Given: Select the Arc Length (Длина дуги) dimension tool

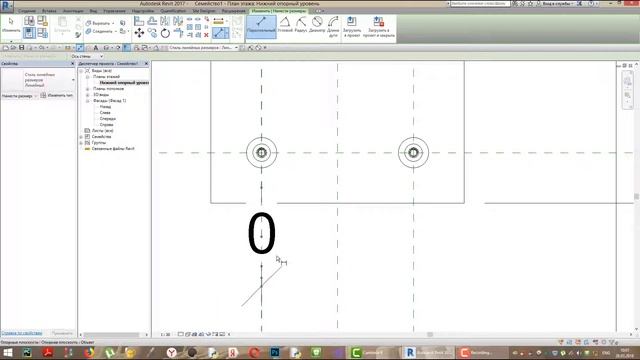Looking at the screenshot, I should pos(333,27).
